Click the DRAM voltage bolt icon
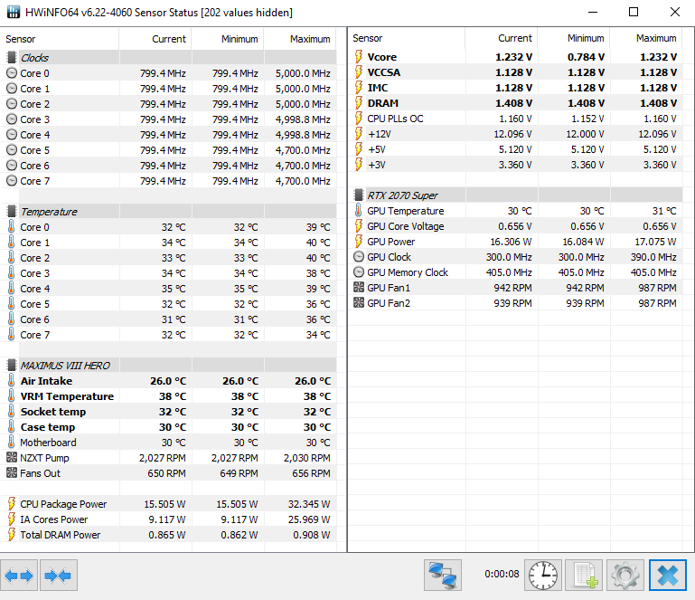This screenshot has width=695, height=600. click(359, 103)
